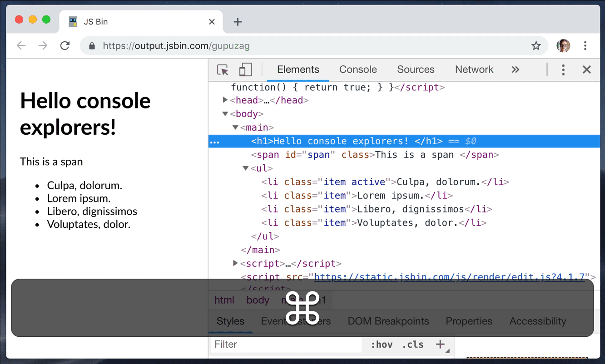
Task: Open the user profile avatar
Action: coord(564,45)
